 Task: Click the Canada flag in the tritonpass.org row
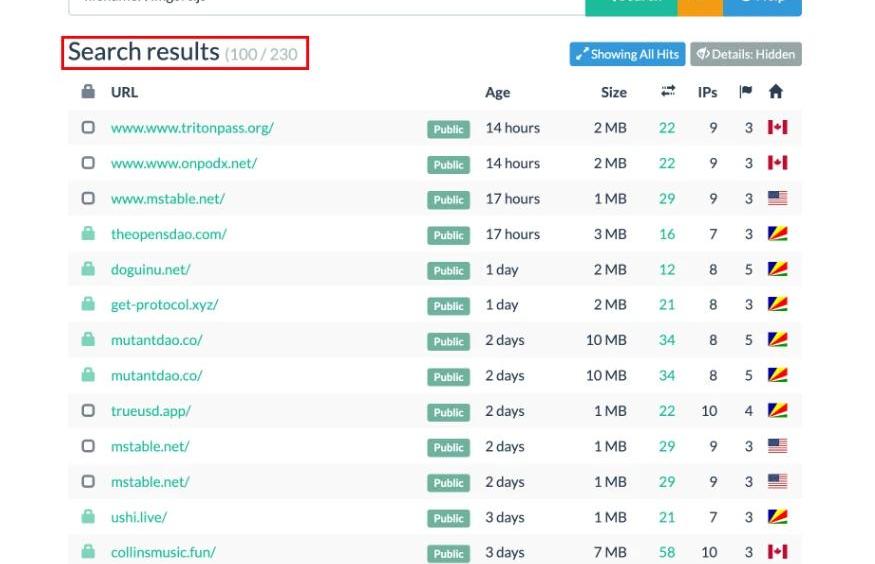[x=777, y=128]
